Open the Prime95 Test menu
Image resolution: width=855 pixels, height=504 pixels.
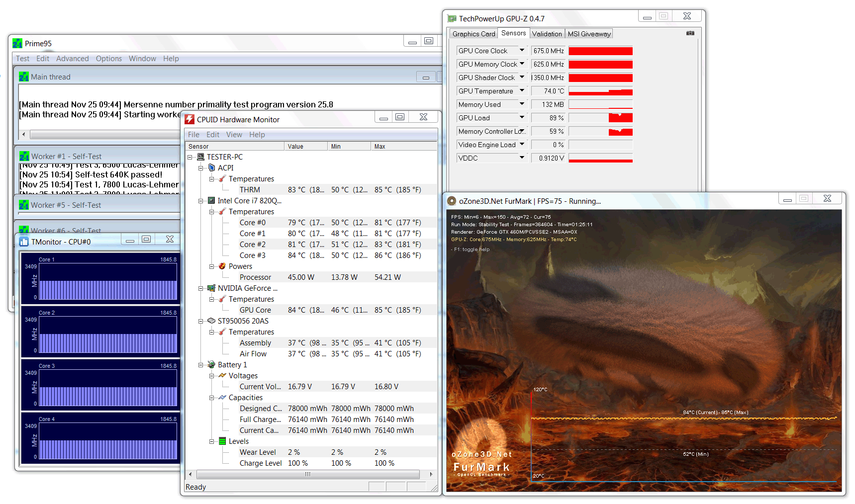(x=22, y=59)
